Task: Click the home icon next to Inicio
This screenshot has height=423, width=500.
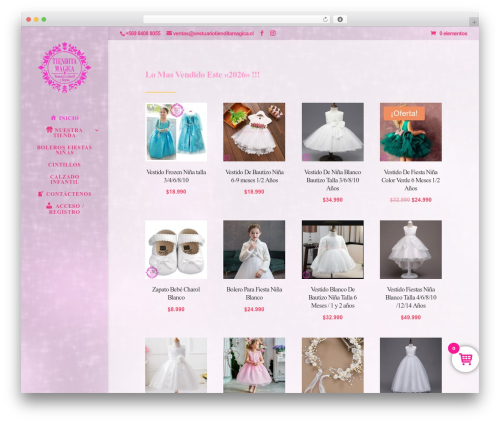Action: pos(53,118)
